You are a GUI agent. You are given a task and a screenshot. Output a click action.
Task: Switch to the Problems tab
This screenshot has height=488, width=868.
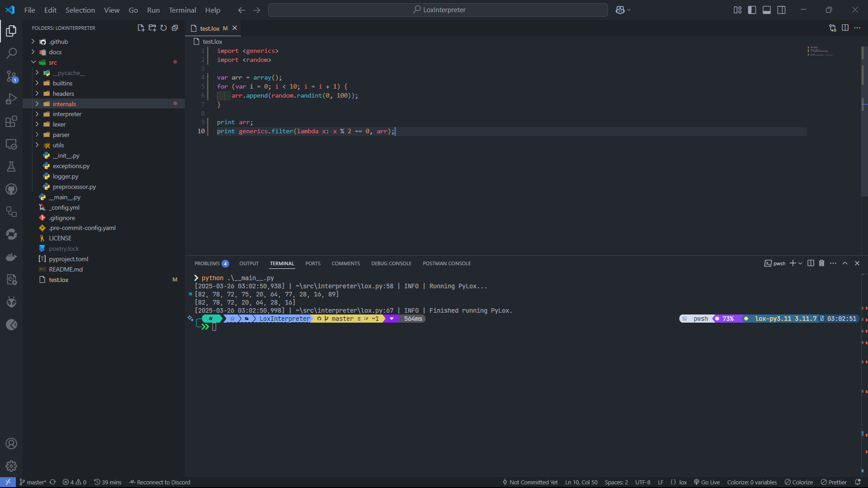pyautogui.click(x=207, y=263)
